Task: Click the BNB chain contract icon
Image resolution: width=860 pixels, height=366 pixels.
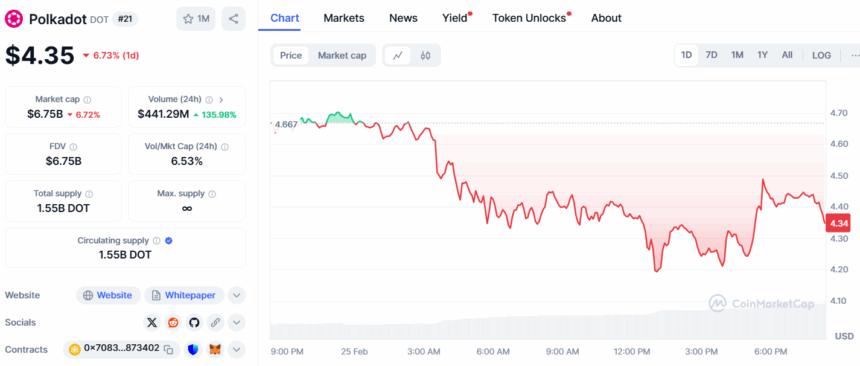Action: (74, 349)
